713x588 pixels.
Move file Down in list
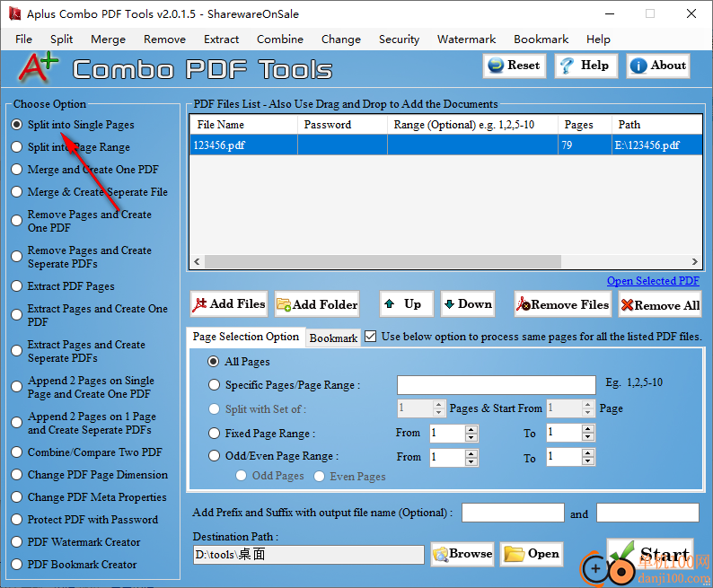468,304
